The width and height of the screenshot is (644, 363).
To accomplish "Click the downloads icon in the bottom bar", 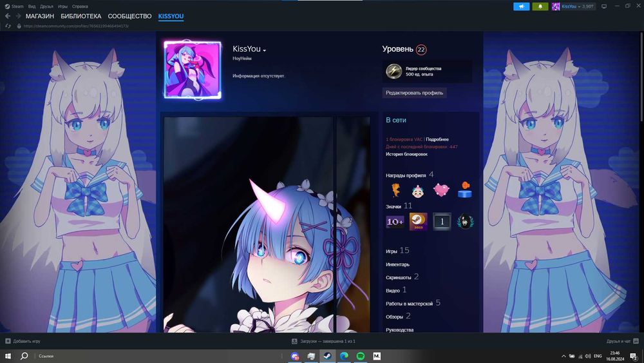I will [294, 341].
